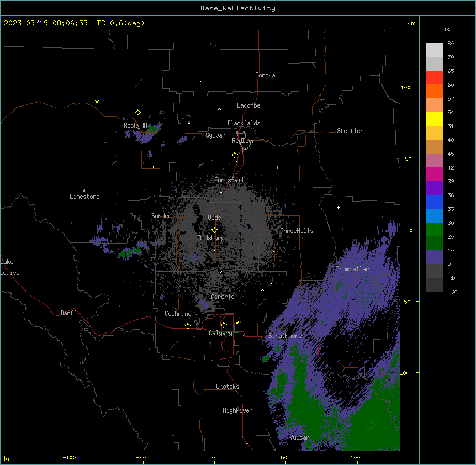This screenshot has width=476, height=465.
Task: Click the dBZ legend heading
Action: pyautogui.click(x=447, y=29)
